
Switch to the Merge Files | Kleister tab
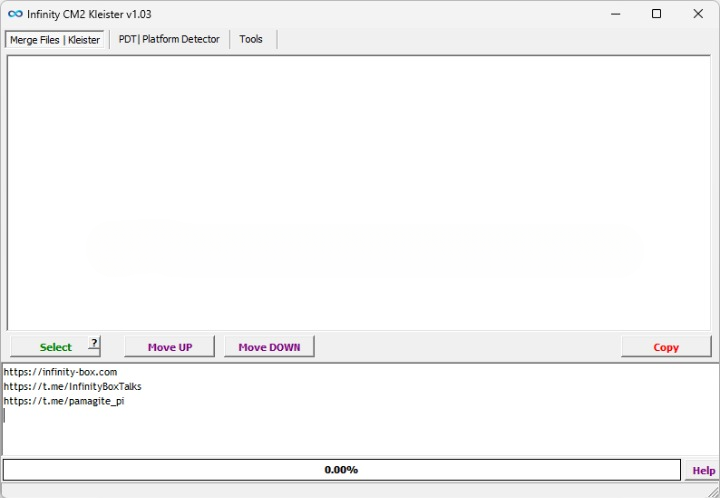[x=55, y=40]
